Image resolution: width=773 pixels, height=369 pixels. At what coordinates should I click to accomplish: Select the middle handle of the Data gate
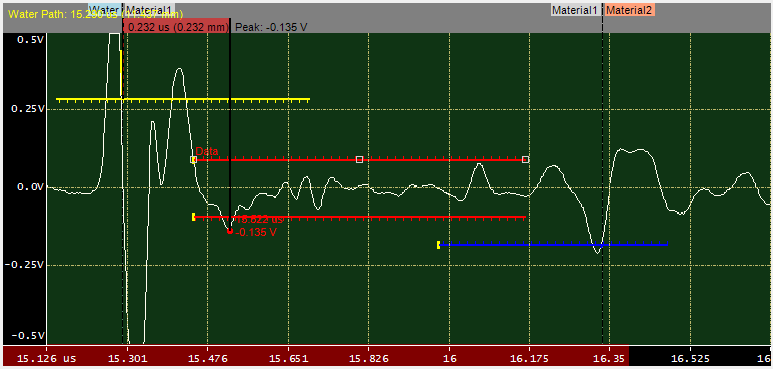pos(359,159)
